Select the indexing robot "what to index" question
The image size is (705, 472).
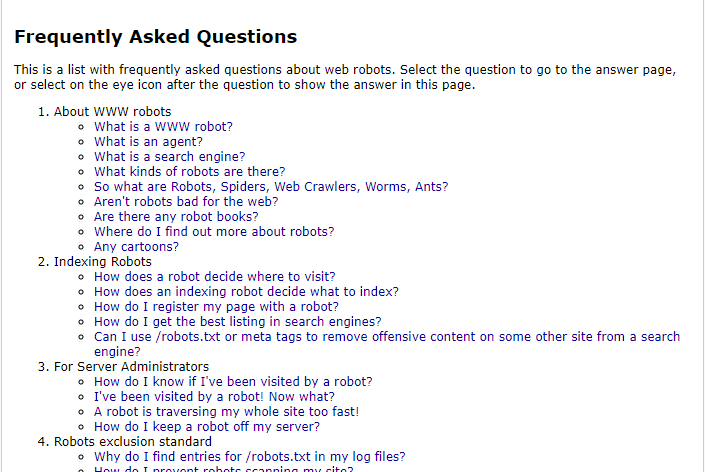[x=246, y=292]
